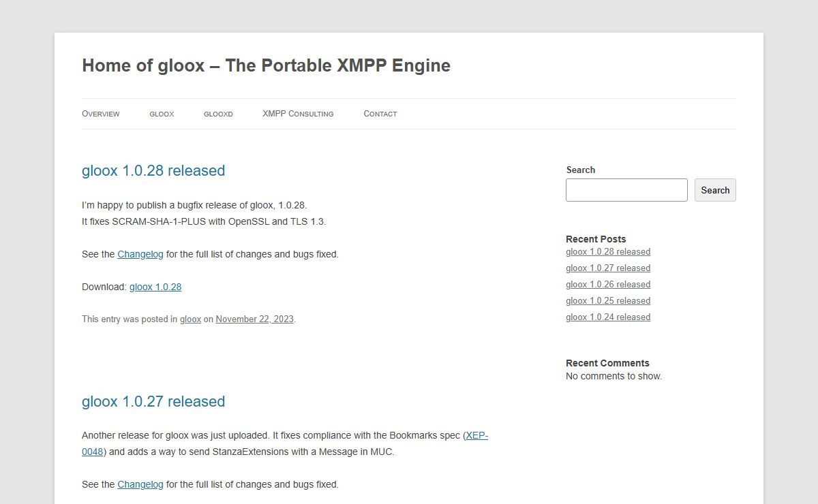This screenshot has height=504, width=818.
Task: Click the Search button
Action: 715,190
